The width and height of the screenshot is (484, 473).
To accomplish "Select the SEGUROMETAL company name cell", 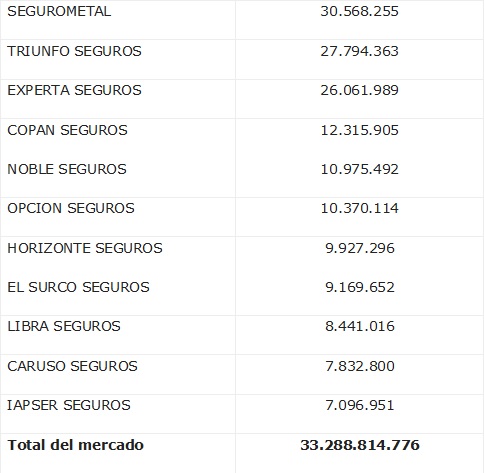I will 59,11.
